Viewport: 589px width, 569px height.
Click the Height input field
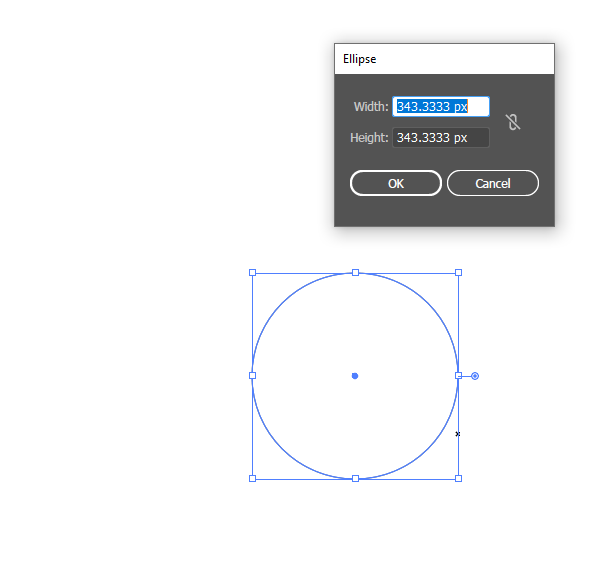click(x=441, y=137)
